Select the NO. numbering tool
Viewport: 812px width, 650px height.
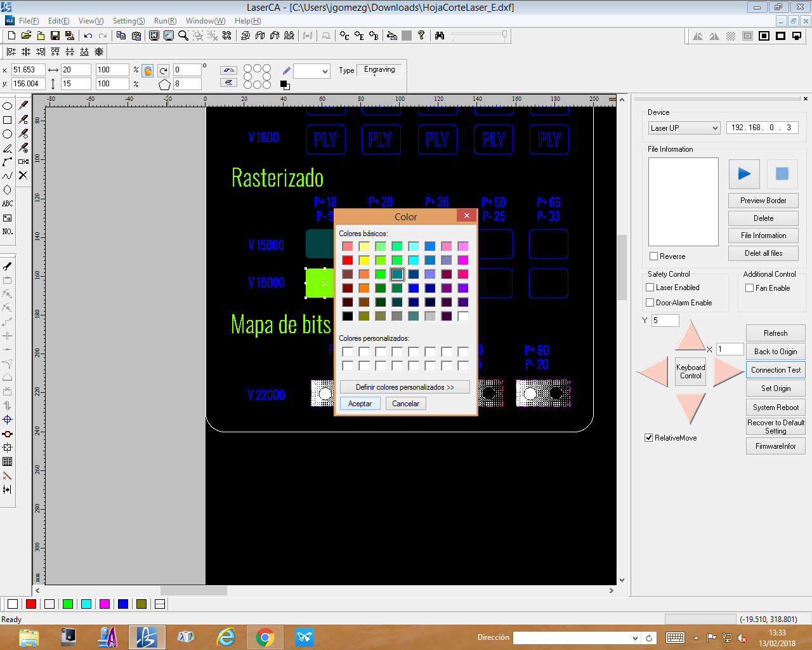pos(8,232)
